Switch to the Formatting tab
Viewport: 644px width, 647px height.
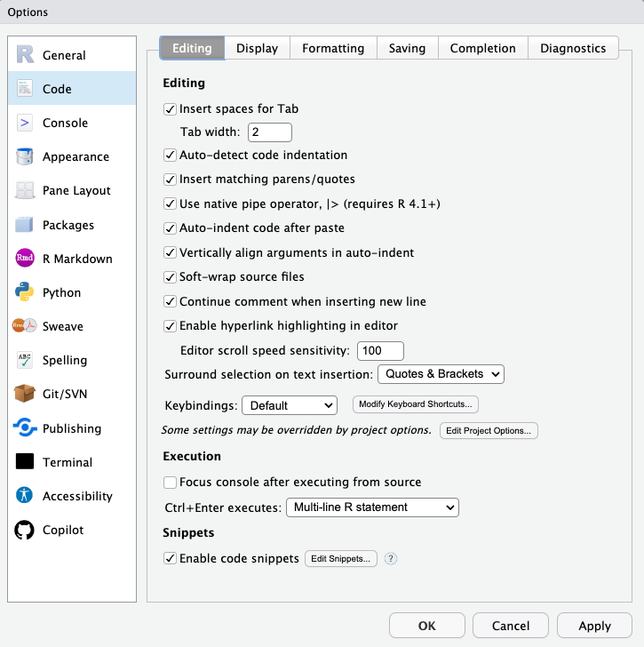tap(333, 48)
